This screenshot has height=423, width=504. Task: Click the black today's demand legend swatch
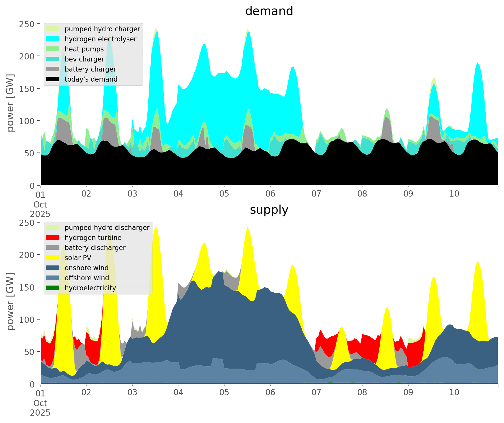coord(53,79)
